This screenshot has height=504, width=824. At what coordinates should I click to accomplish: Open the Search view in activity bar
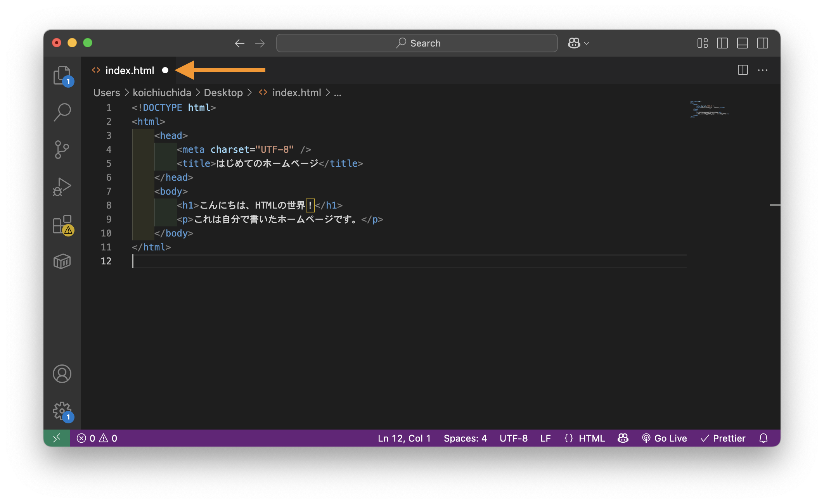tap(62, 112)
